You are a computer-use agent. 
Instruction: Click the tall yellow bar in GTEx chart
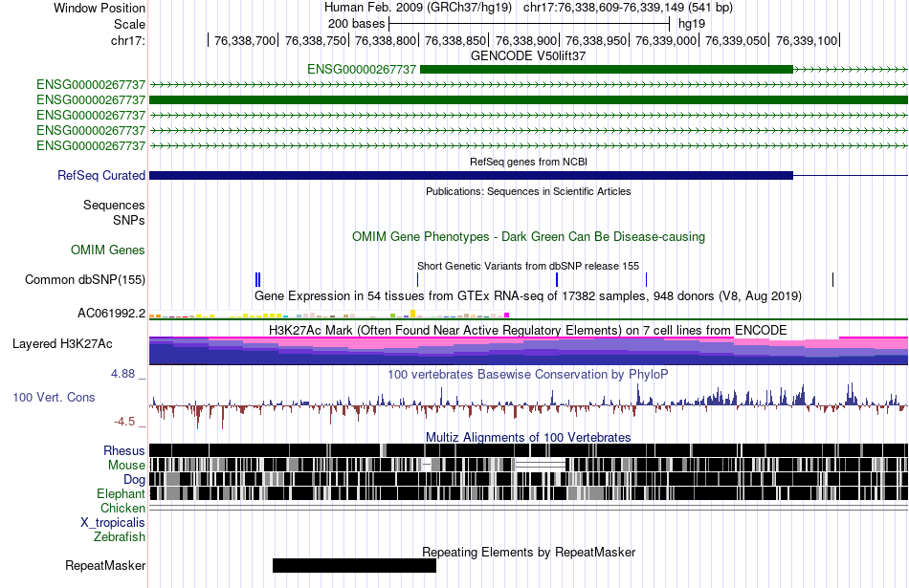click(x=412, y=314)
